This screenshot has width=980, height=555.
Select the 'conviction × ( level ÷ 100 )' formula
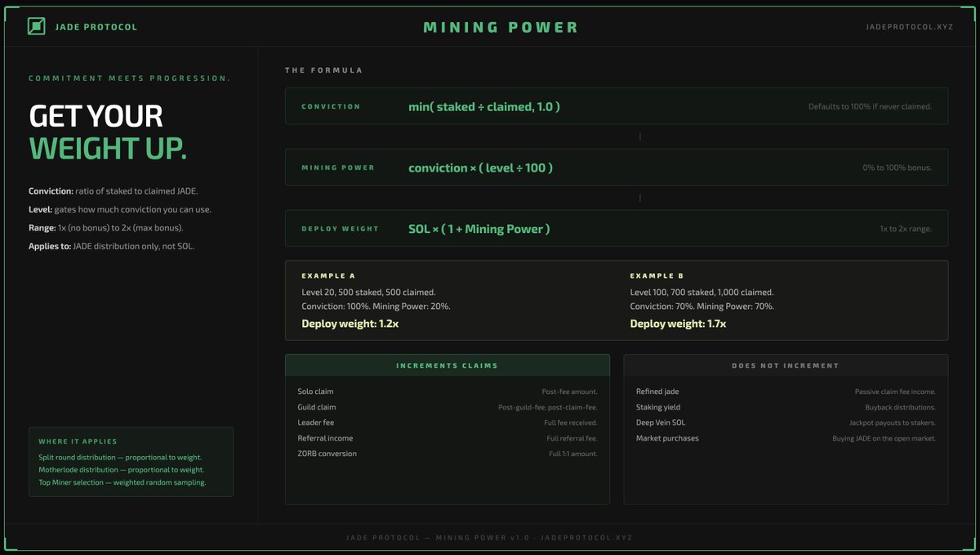pyautogui.click(x=481, y=168)
